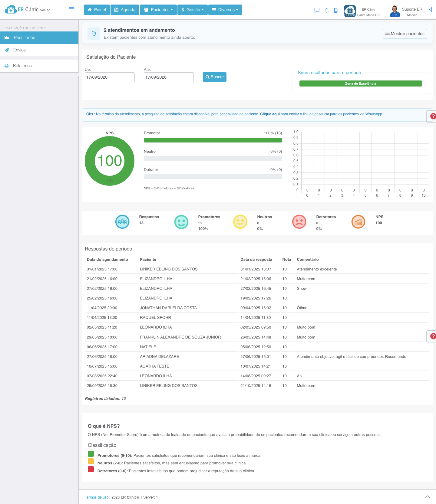The height and width of the screenshot is (504, 436).
Task: Click the green Zona de Excelência bar
Action: (361, 83)
